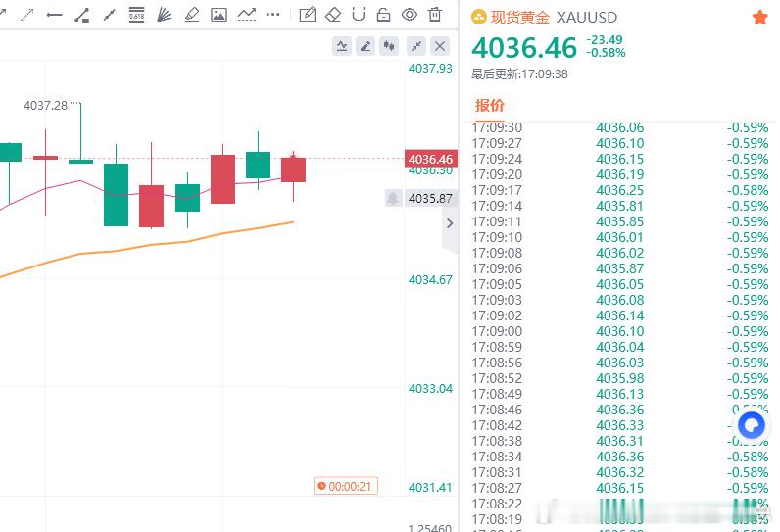
Task: Open the blue chat support bubble
Action: pyautogui.click(x=752, y=425)
